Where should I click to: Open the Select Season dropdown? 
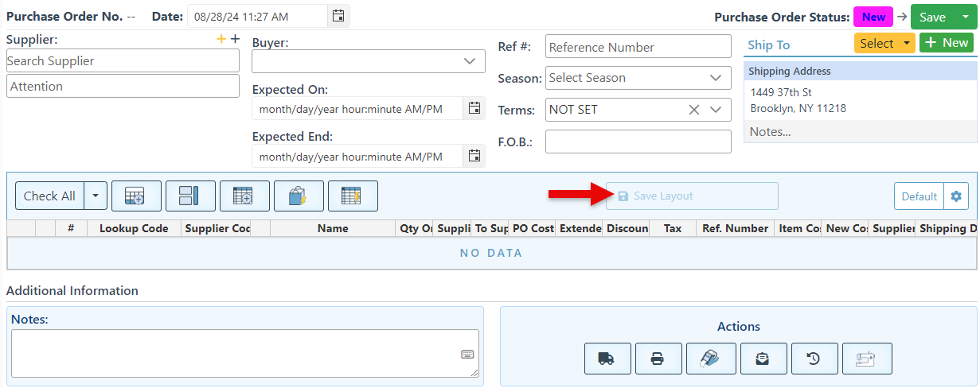[x=715, y=78]
